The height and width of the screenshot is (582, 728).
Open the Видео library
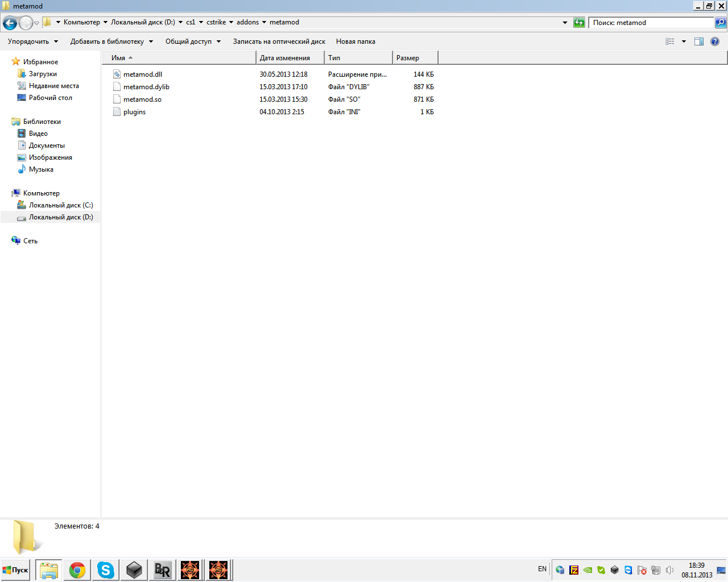38,134
